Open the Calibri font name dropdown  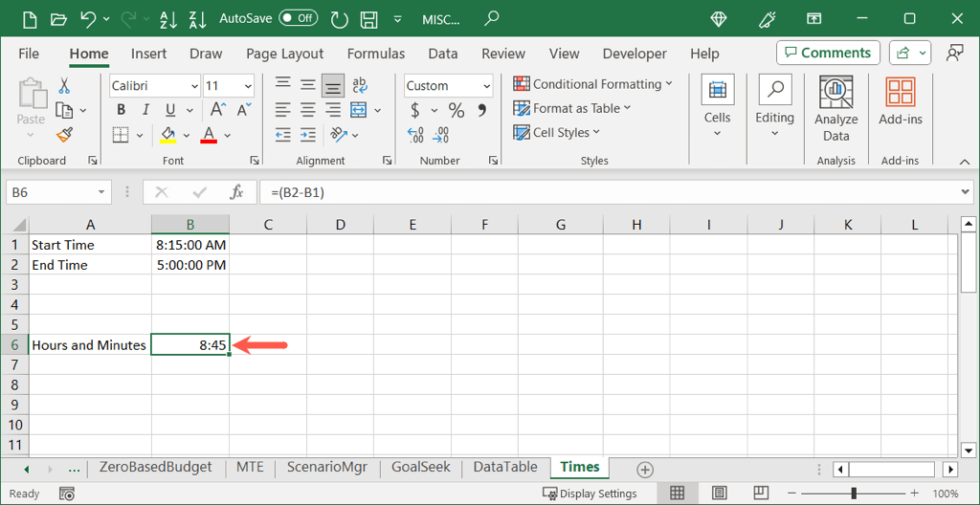[195, 86]
